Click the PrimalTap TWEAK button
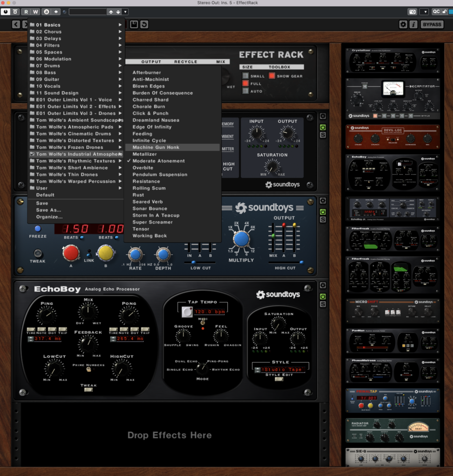453x476 pixels. [38, 253]
